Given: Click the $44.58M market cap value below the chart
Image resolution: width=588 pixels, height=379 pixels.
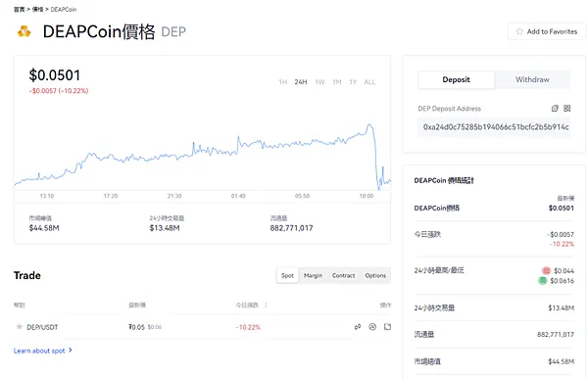Looking at the screenshot, I should 44,228.
